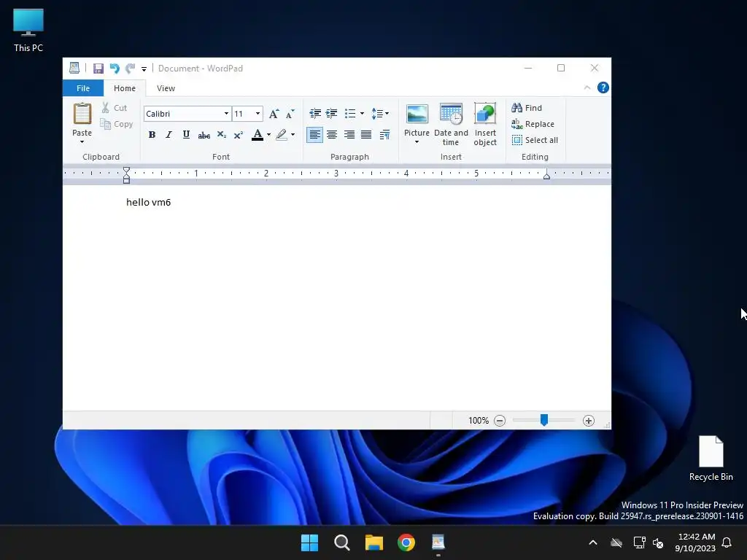Viewport: 747px width, 560px height.
Task: Open Customize Quick Access Toolbar arrow
Action: [x=144, y=69]
